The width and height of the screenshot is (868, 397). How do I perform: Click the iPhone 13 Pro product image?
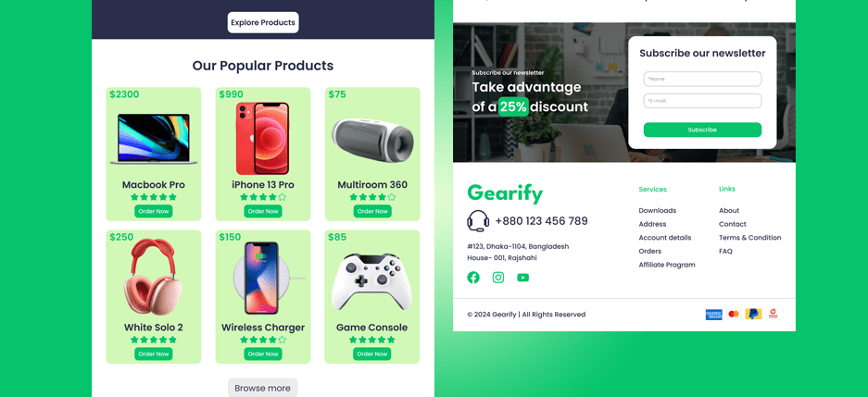click(262, 138)
